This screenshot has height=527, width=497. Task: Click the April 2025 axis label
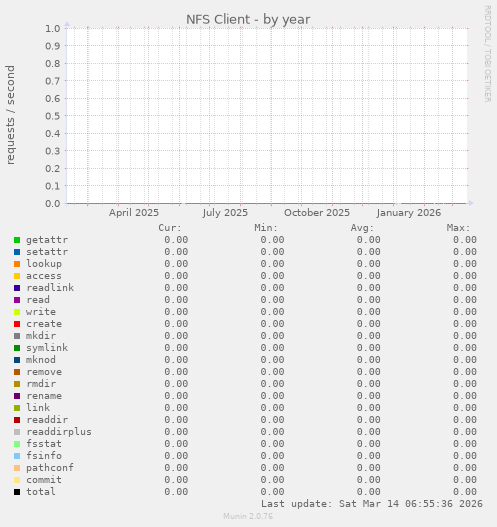(x=134, y=213)
